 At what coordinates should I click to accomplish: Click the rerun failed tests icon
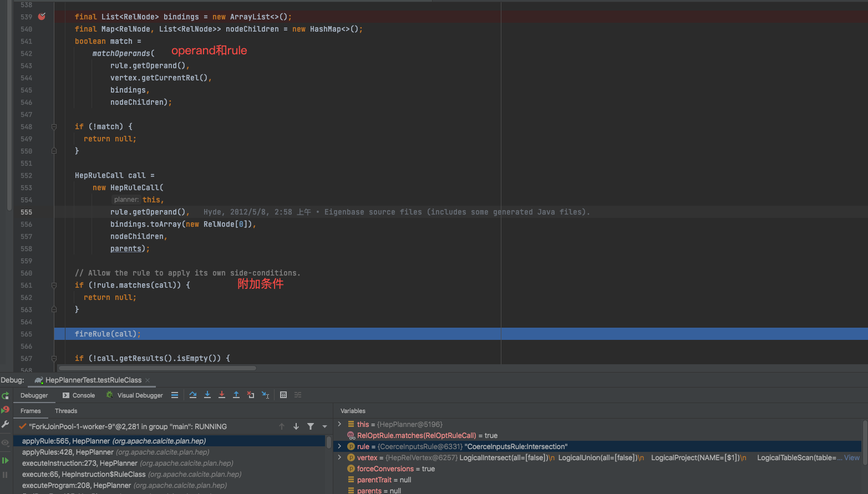[x=5, y=410]
